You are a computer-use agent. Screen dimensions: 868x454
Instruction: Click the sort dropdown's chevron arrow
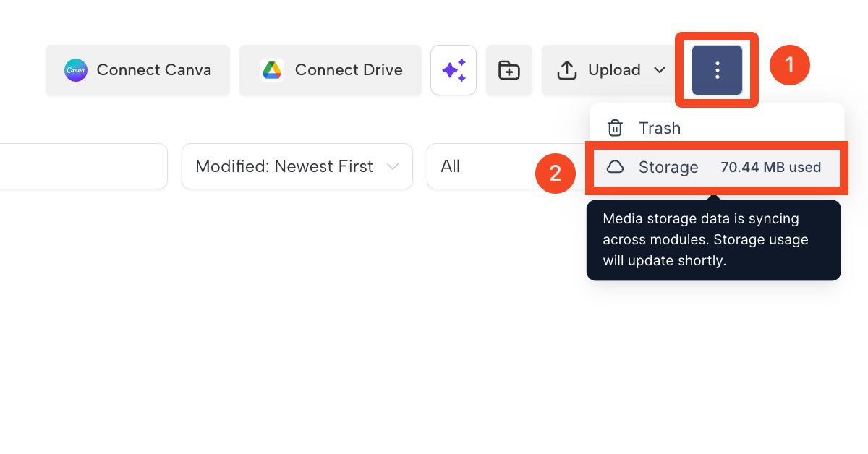(393, 167)
